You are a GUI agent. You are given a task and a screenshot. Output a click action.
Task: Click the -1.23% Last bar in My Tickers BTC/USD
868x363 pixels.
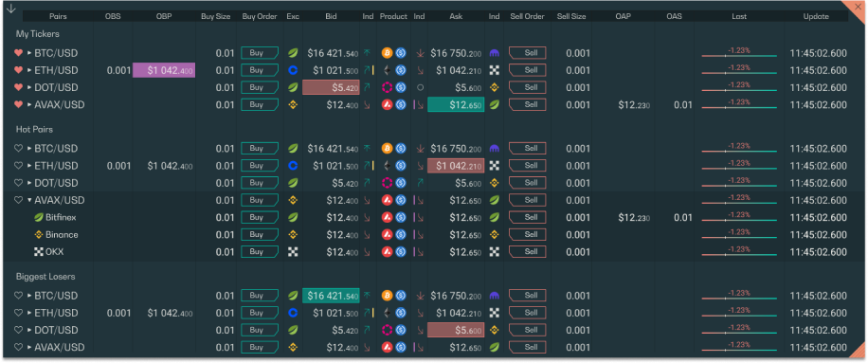pyautogui.click(x=739, y=52)
